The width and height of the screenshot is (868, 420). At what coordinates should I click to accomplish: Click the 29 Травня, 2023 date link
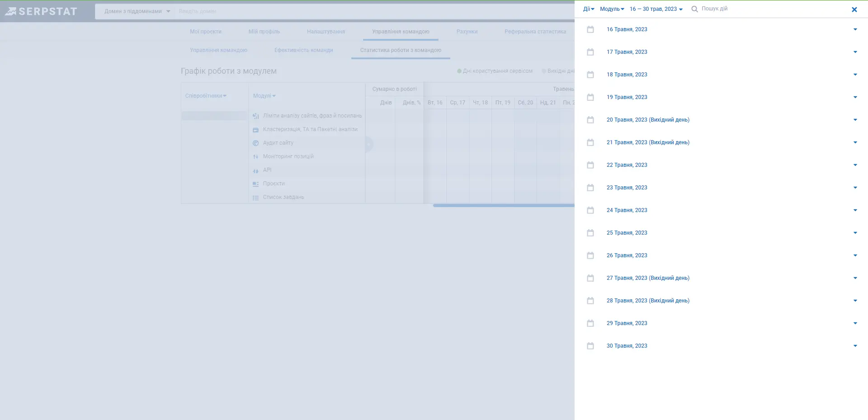(627, 323)
